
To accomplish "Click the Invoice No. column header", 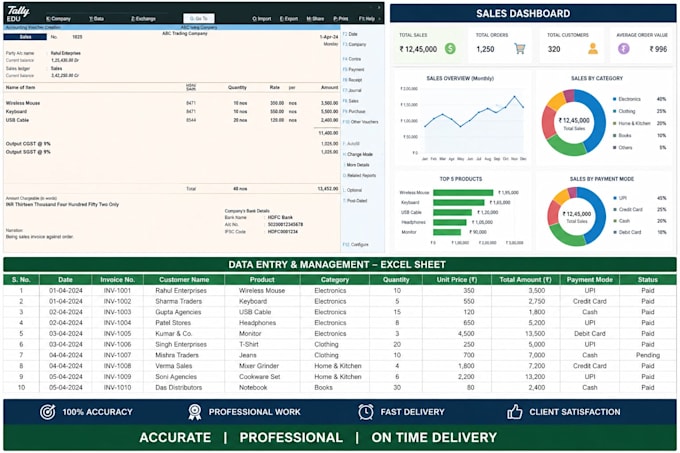I will pos(117,280).
